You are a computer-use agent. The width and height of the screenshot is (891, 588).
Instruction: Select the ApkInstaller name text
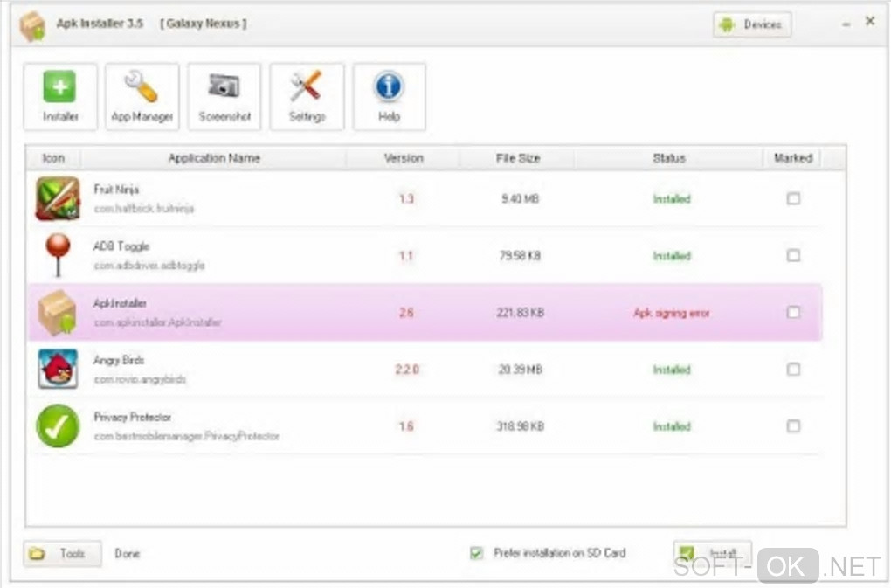pos(120,303)
